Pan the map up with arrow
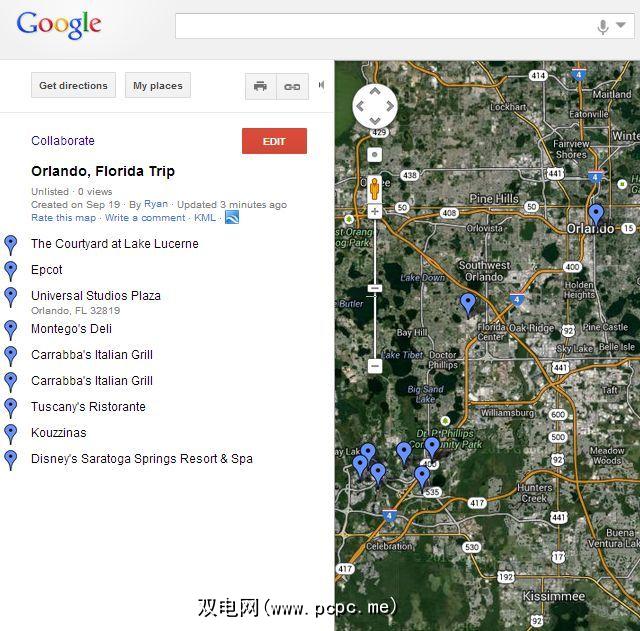Image resolution: width=640 pixels, height=631 pixels. pos(375,91)
